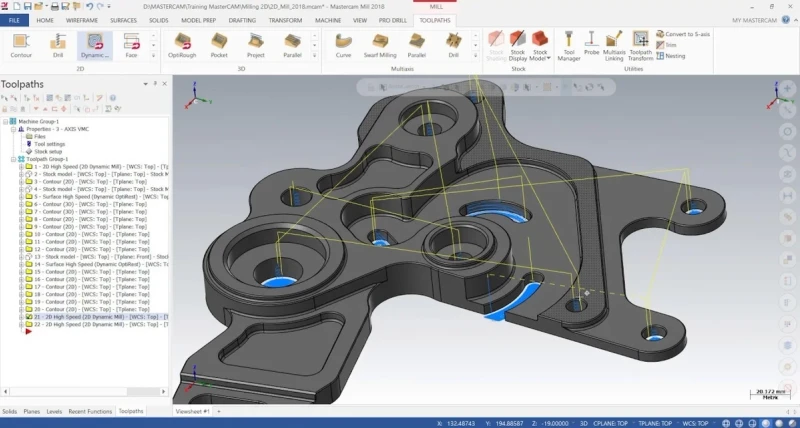Open the TRANSFORM tab
This screenshot has height=428, width=800.
click(285, 20)
